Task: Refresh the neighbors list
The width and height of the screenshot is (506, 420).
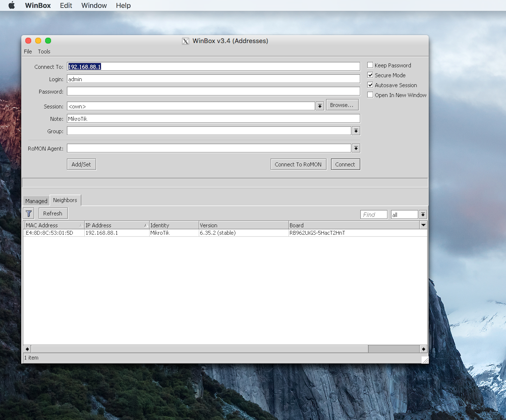Action: (53, 213)
